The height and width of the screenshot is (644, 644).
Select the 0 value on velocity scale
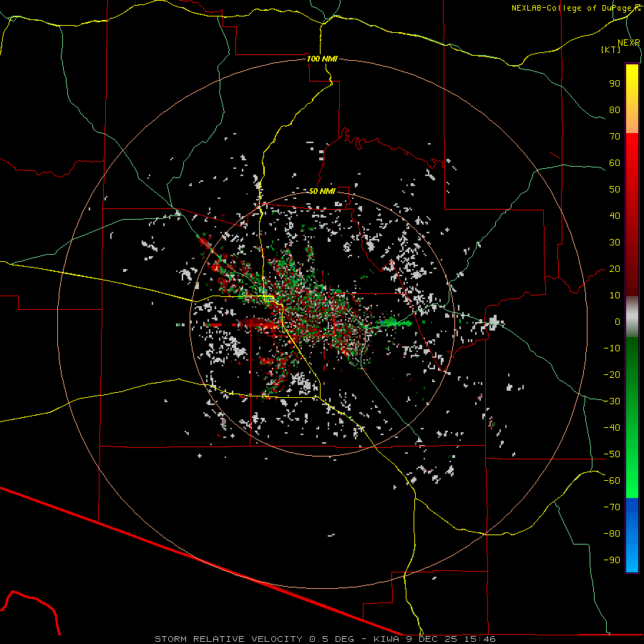pos(618,321)
